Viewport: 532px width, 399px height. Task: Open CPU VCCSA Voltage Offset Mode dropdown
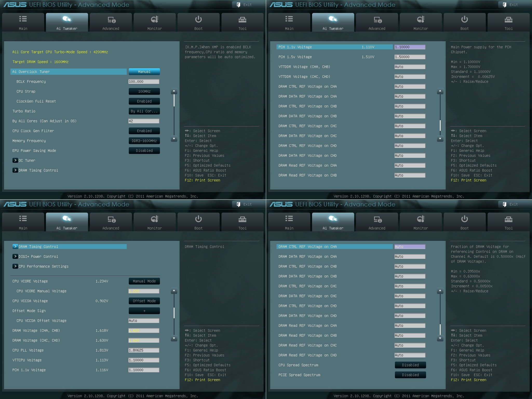click(144, 301)
